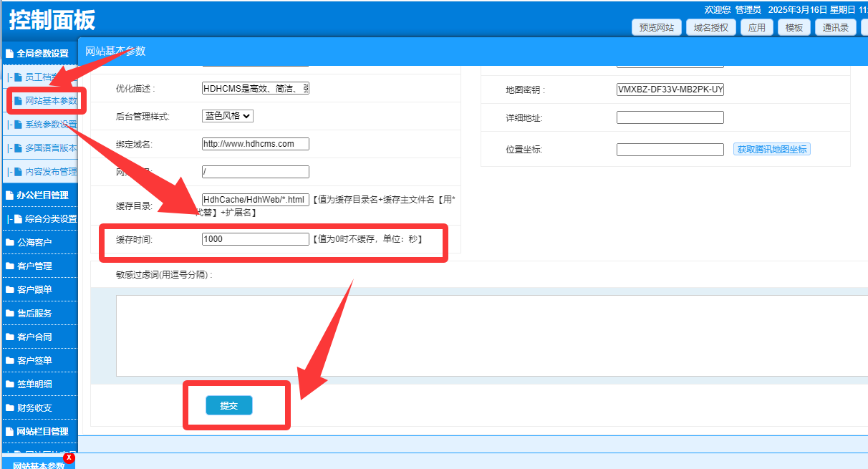Viewport: 868px width, 469px height.
Task: Click the folder icon next to 售后服务
Action: coord(9,314)
